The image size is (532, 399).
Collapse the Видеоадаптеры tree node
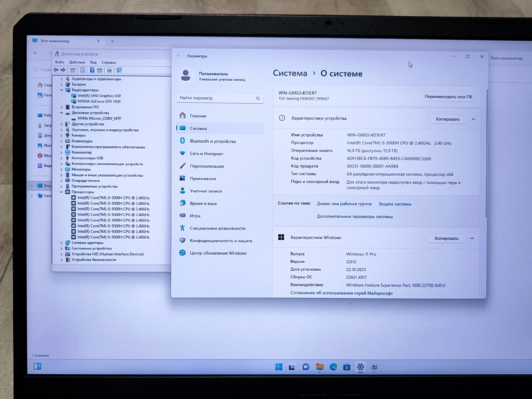point(62,90)
